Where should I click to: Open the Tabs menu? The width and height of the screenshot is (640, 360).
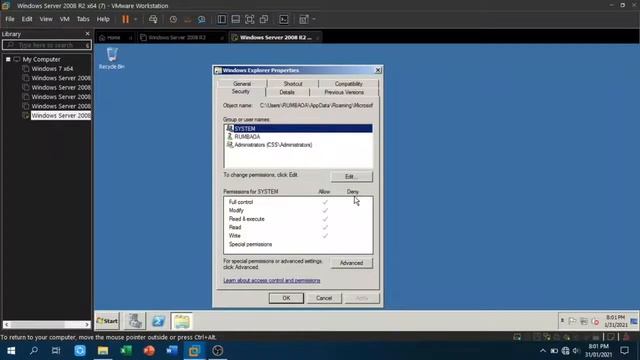coord(83,19)
